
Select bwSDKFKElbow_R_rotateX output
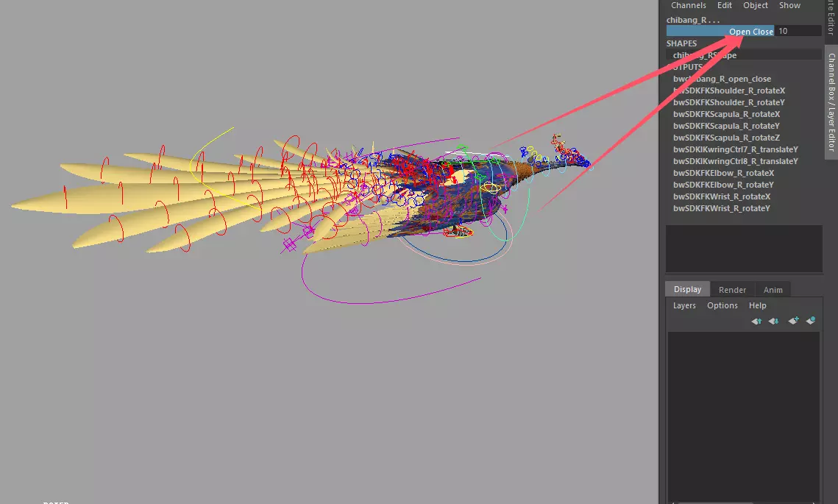[x=724, y=173]
